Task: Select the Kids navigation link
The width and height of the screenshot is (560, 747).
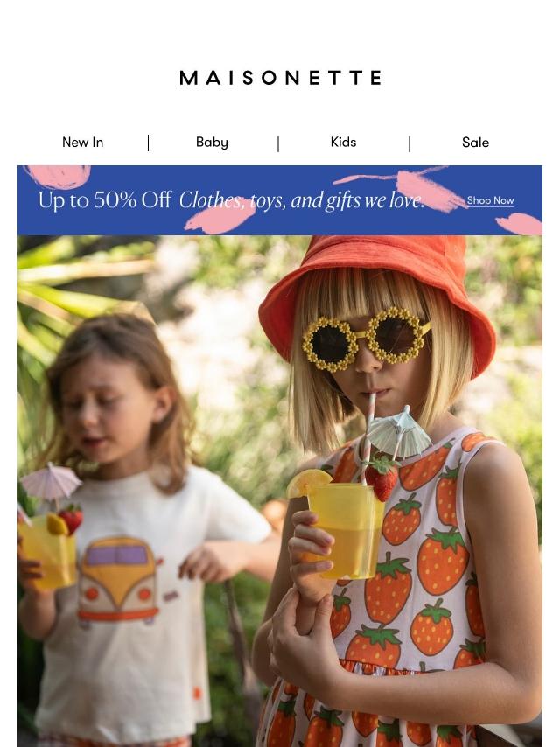Action: point(343,142)
